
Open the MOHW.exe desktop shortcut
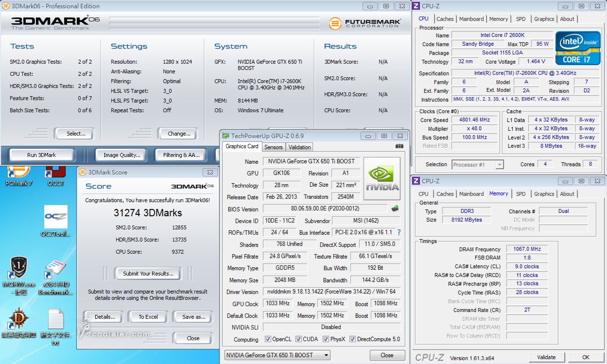(x=18, y=275)
